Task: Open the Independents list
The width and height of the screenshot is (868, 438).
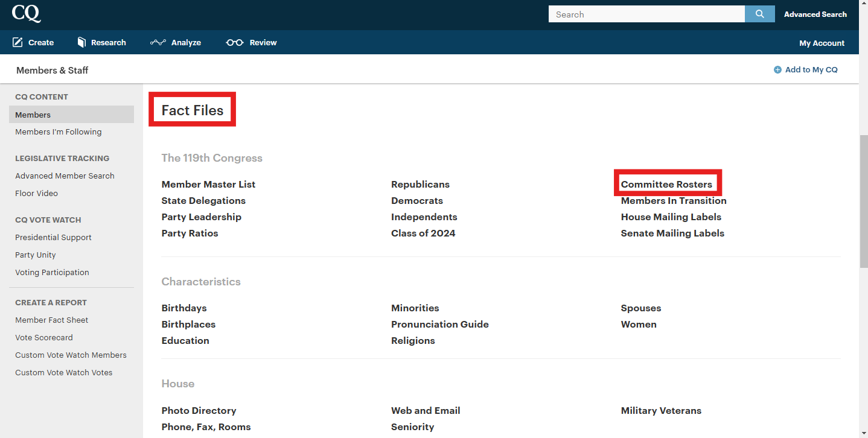Action: [x=424, y=217]
